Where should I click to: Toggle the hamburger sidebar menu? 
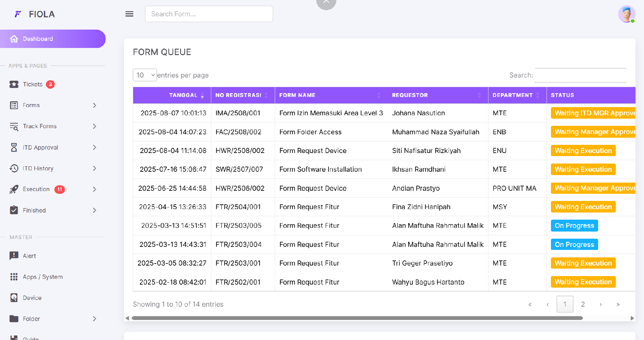pyautogui.click(x=129, y=14)
